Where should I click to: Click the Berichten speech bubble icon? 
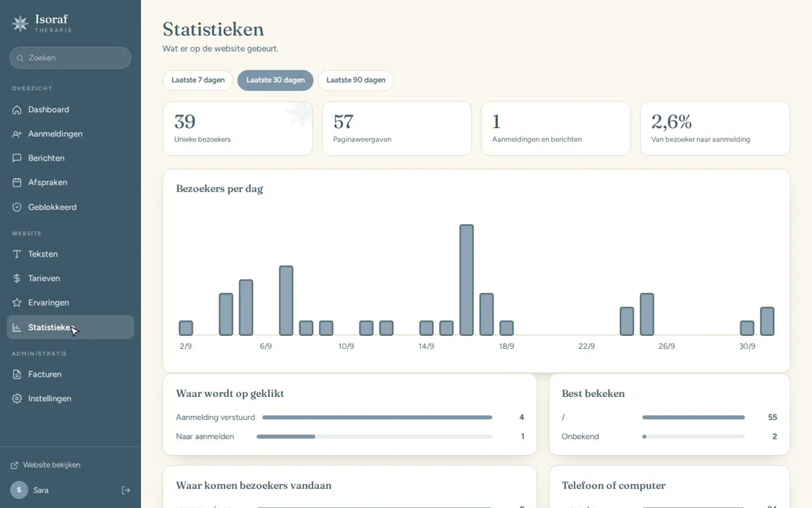coord(17,158)
